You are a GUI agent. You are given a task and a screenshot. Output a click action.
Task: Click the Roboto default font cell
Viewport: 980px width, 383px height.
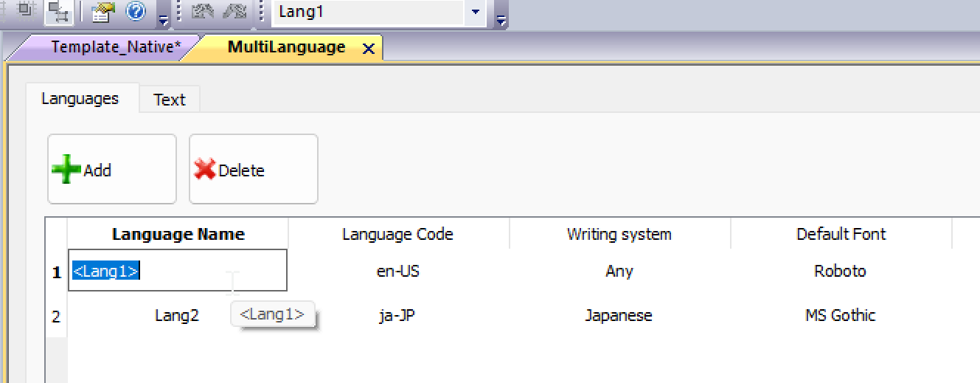841,271
